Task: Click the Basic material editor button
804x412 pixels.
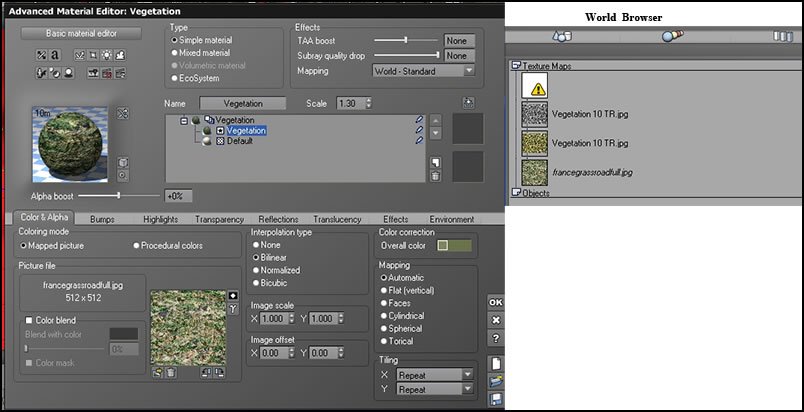Action: [x=82, y=33]
